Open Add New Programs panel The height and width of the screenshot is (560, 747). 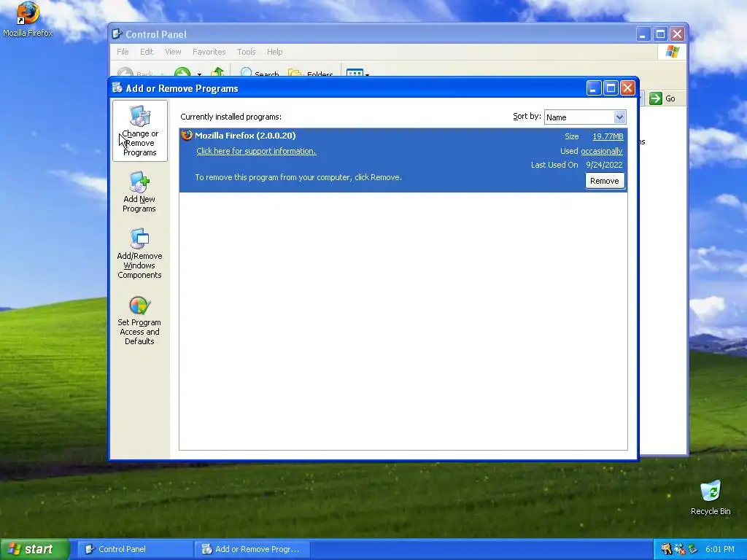pyautogui.click(x=139, y=192)
